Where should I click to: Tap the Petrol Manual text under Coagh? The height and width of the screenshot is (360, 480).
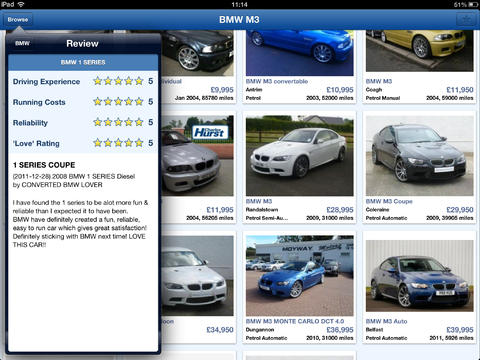click(x=383, y=98)
